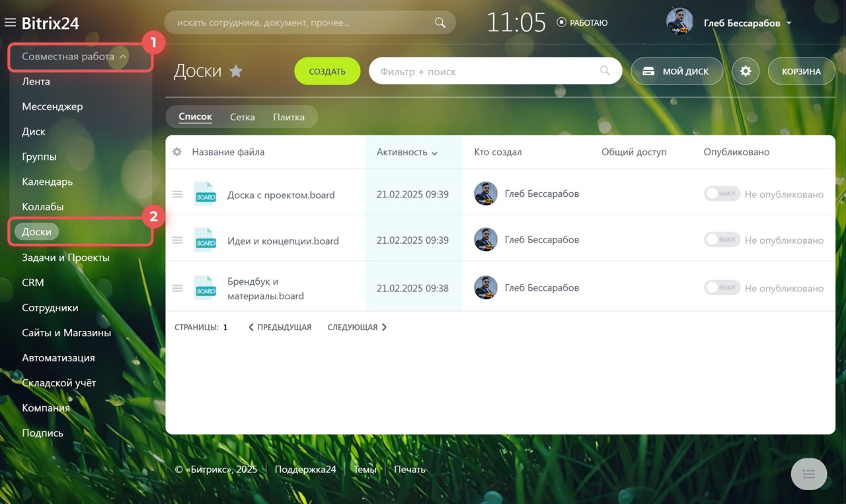Sort by Название файла column header
Image resolution: width=846 pixels, height=504 pixels.
pyautogui.click(x=228, y=152)
